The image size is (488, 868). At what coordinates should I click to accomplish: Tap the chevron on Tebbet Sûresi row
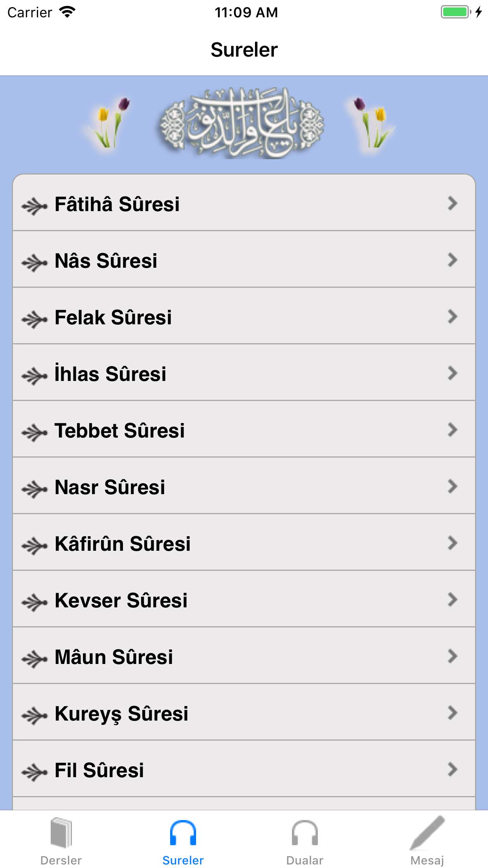click(453, 430)
